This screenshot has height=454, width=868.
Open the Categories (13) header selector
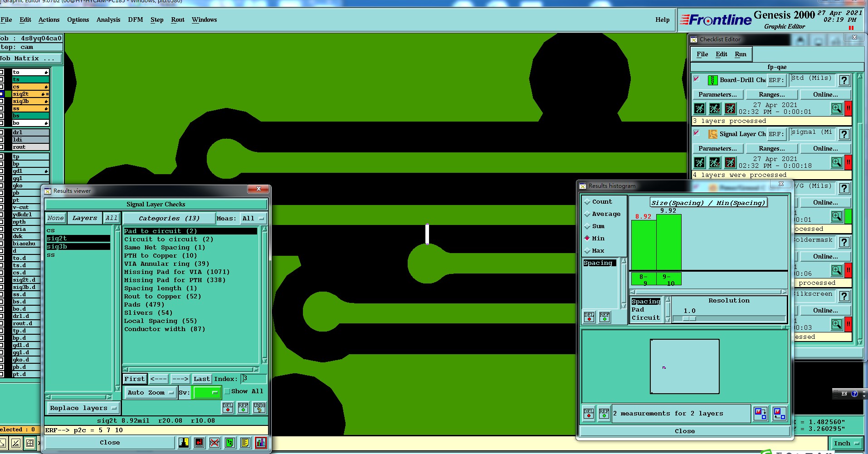click(169, 218)
